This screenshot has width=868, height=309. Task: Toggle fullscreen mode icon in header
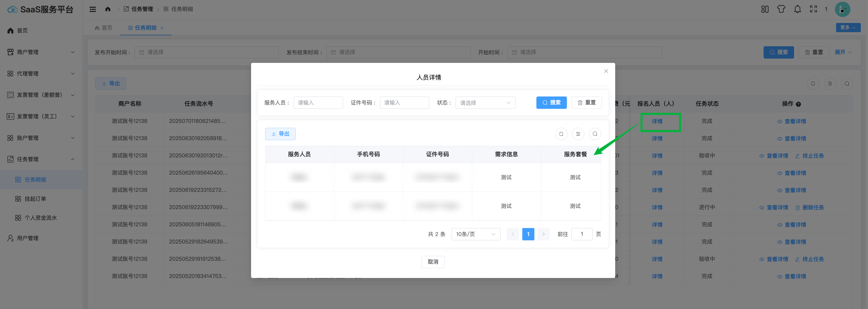813,9
